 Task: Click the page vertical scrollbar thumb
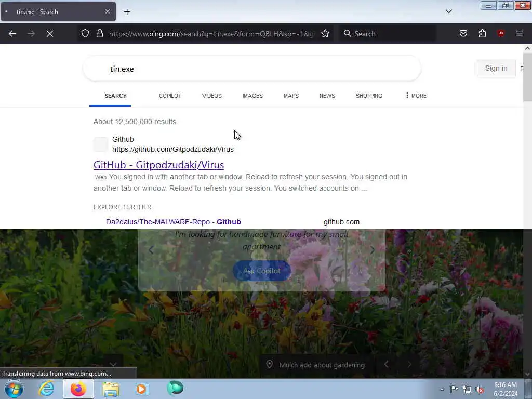(x=527, y=77)
